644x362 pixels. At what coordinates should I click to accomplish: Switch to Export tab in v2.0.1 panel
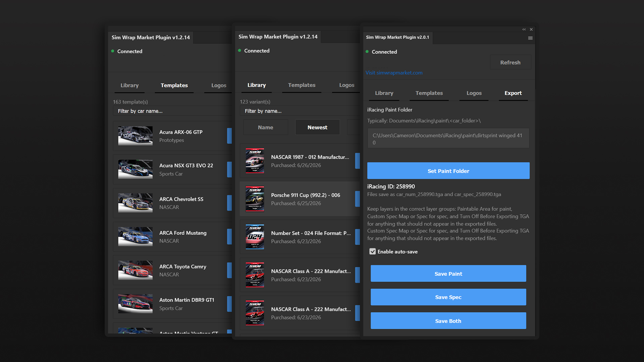point(513,93)
